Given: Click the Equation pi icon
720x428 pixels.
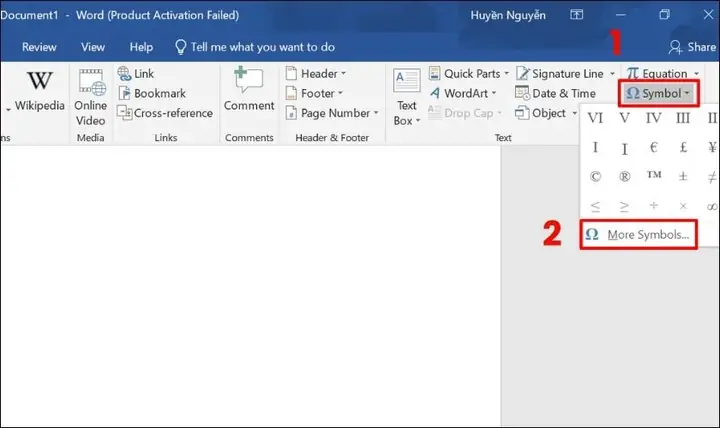Looking at the screenshot, I should [633, 73].
